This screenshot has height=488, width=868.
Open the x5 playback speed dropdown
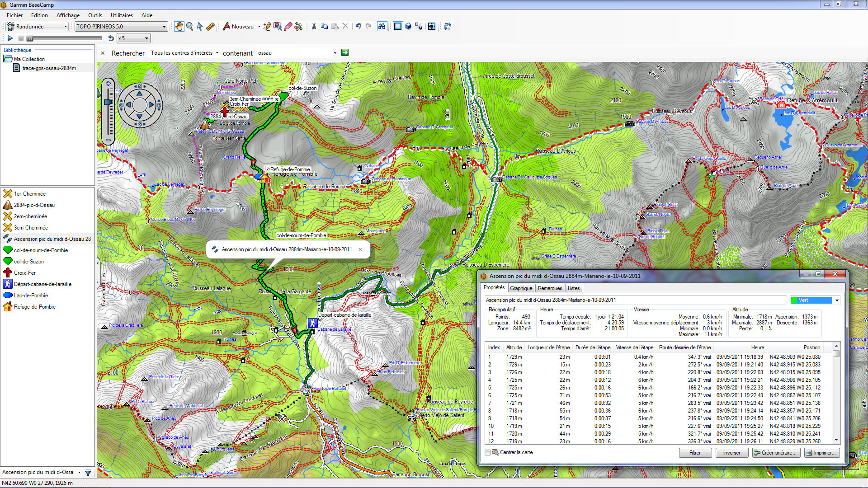(x=133, y=38)
